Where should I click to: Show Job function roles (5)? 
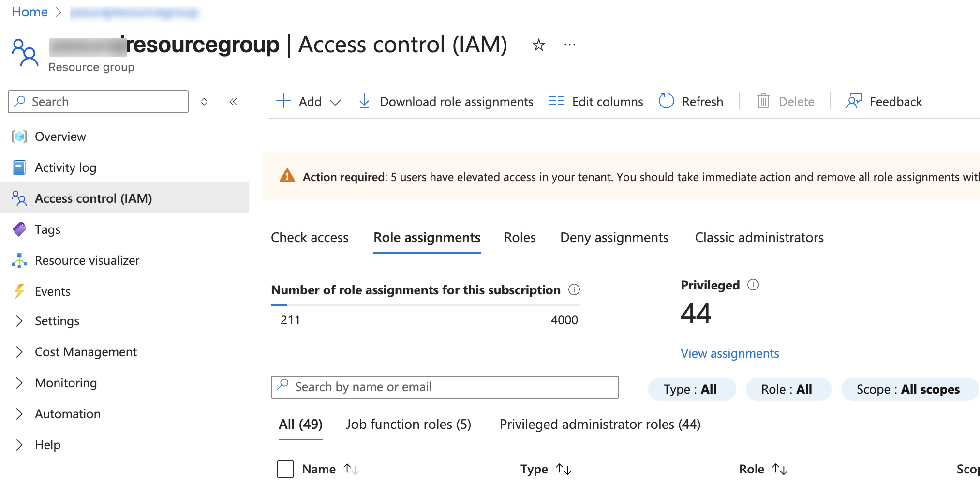408,425
